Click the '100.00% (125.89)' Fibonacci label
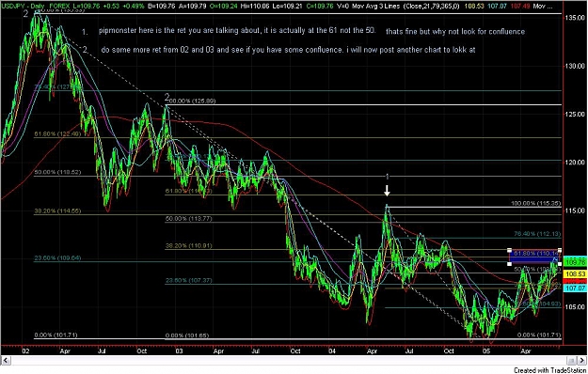This screenshot has height=374, width=588. click(x=190, y=101)
